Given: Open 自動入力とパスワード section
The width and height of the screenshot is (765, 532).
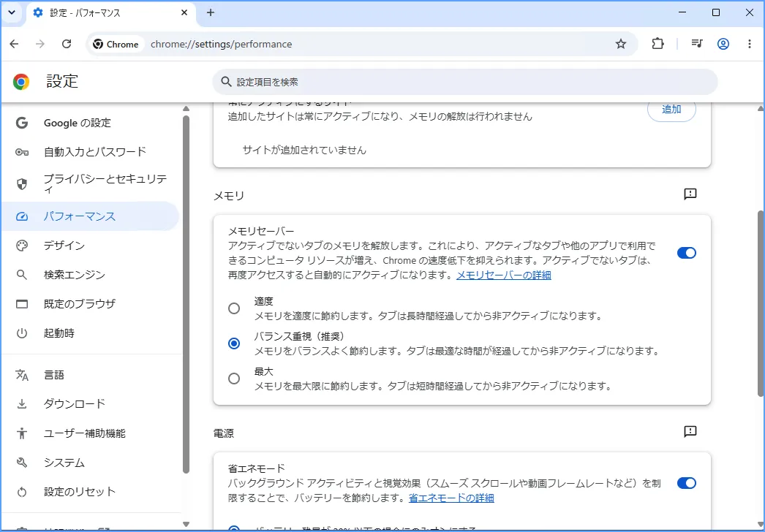Looking at the screenshot, I should [x=90, y=152].
